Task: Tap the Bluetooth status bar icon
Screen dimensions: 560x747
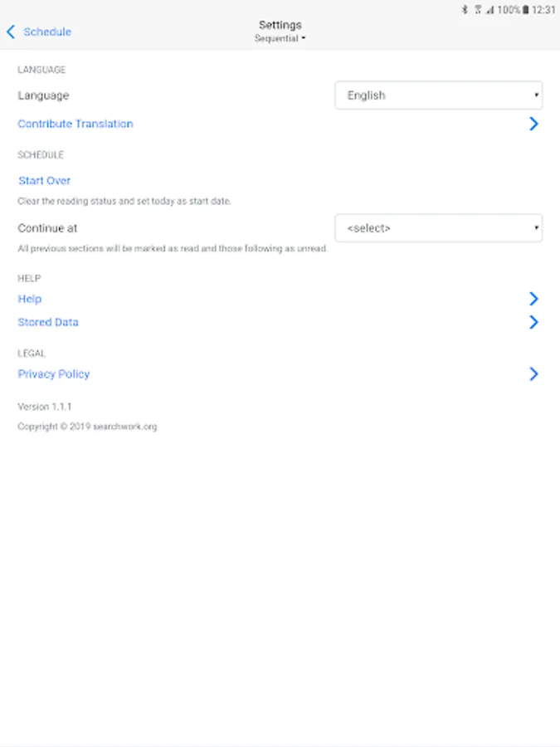Action: 465,10
